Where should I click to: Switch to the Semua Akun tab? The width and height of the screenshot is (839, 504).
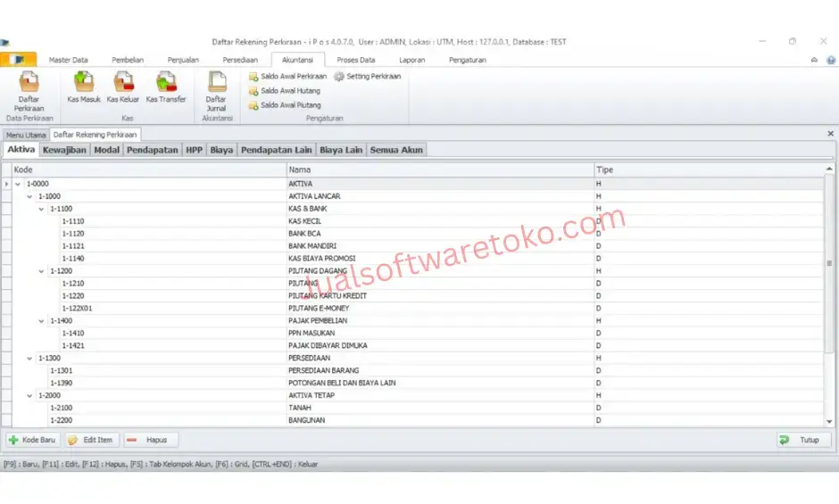[396, 150]
